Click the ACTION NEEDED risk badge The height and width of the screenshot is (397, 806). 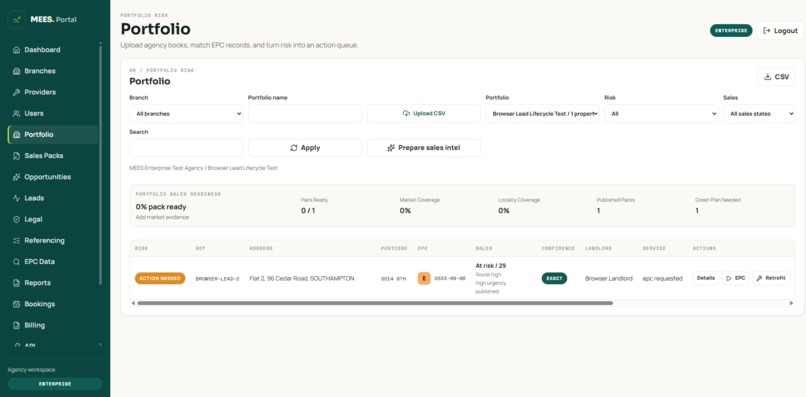(160, 278)
